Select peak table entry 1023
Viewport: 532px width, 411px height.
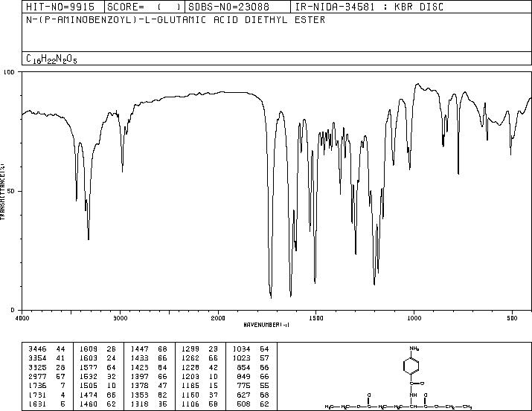click(x=242, y=357)
